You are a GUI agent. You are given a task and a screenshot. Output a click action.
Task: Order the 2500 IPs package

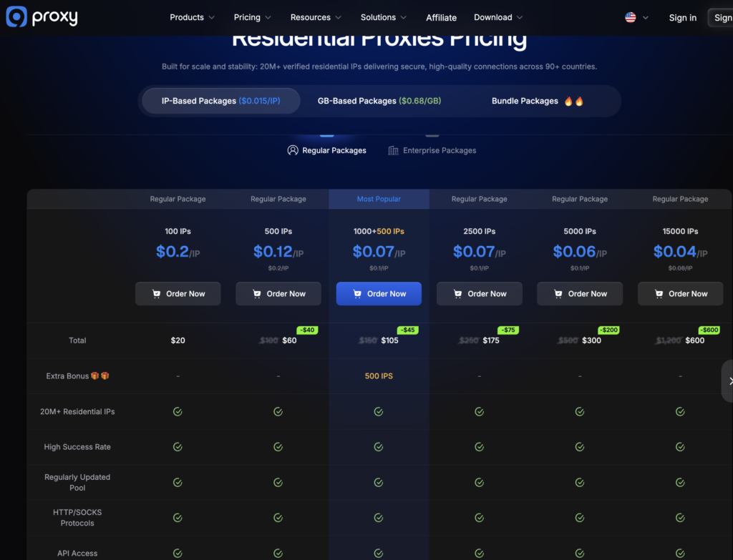[x=479, y=294]
